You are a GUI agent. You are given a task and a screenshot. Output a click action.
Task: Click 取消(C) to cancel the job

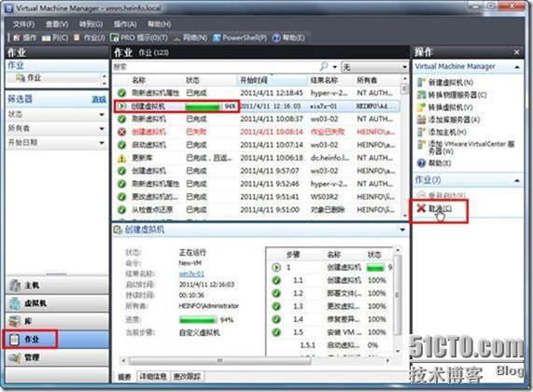(434, 208)
